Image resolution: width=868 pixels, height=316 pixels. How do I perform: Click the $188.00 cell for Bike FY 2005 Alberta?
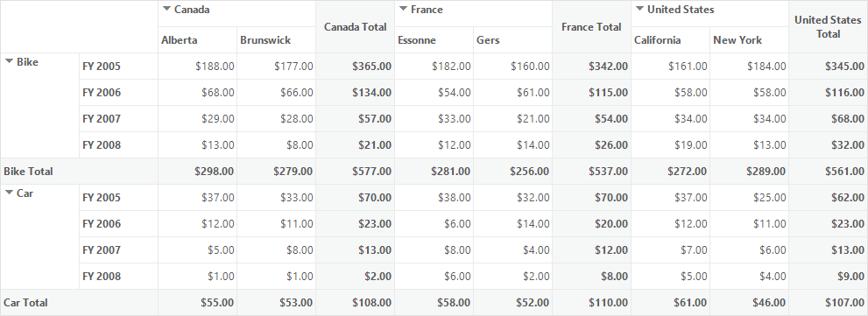point(198,67)
